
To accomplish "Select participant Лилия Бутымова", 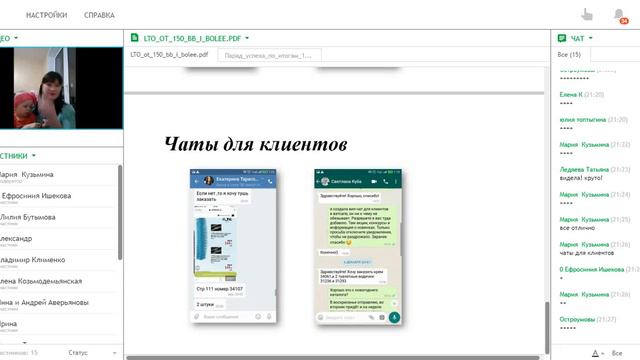I will [59, 219].
